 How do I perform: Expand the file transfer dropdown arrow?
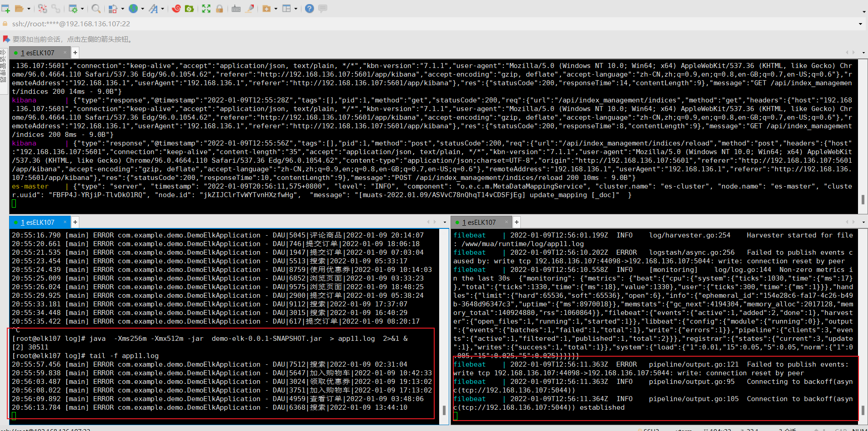[123, 9]
